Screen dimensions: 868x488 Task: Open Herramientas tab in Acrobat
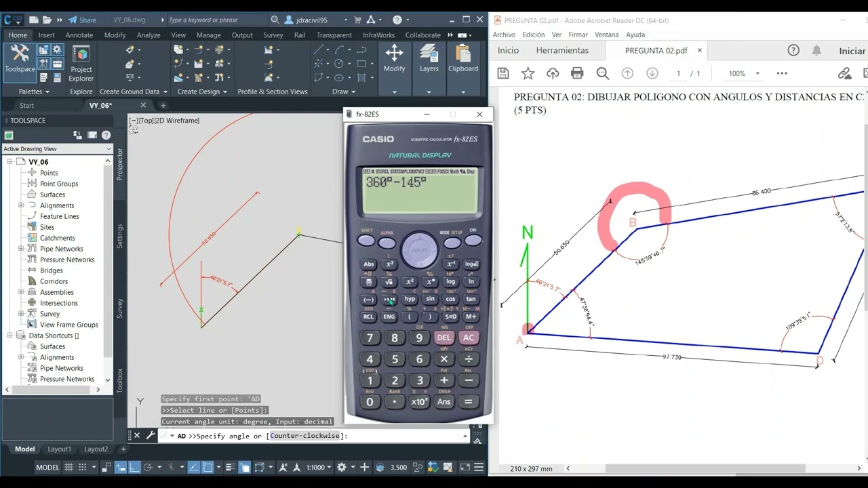(x=562, y=50)
